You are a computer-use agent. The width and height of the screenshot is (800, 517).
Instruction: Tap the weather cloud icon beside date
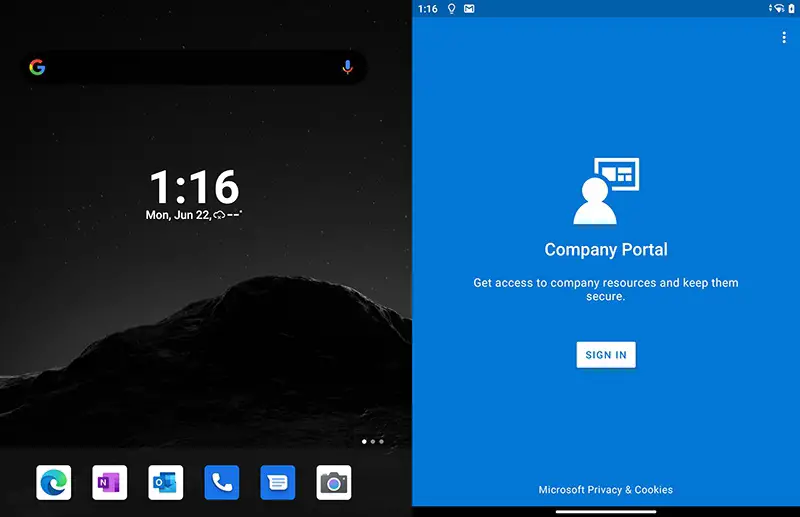coord(219,215)
